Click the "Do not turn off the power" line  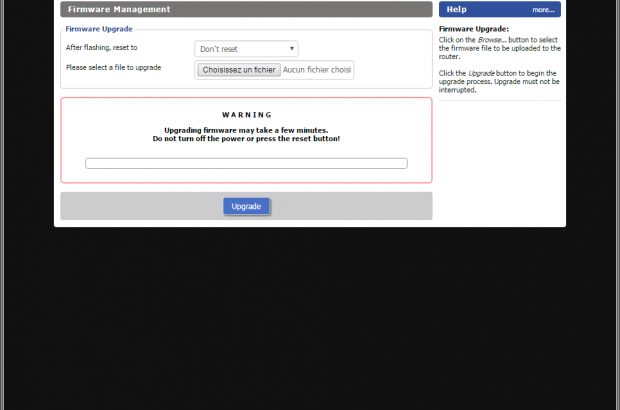tap(246, 139)
